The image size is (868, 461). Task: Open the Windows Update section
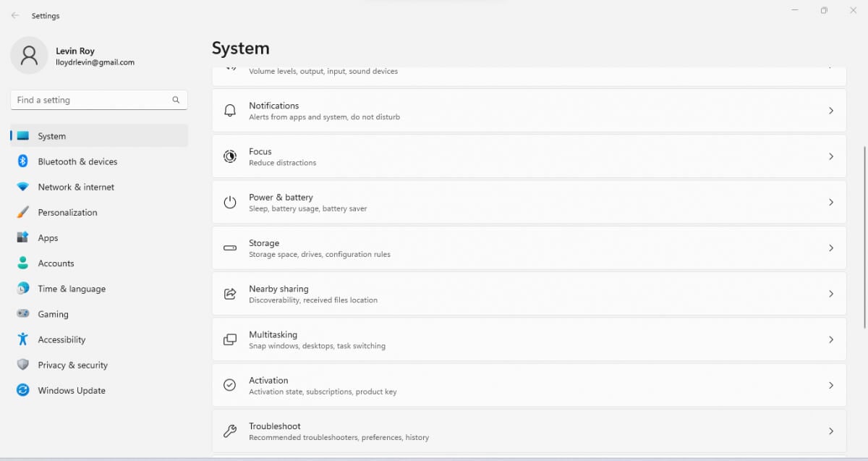(x=72, y=390)
